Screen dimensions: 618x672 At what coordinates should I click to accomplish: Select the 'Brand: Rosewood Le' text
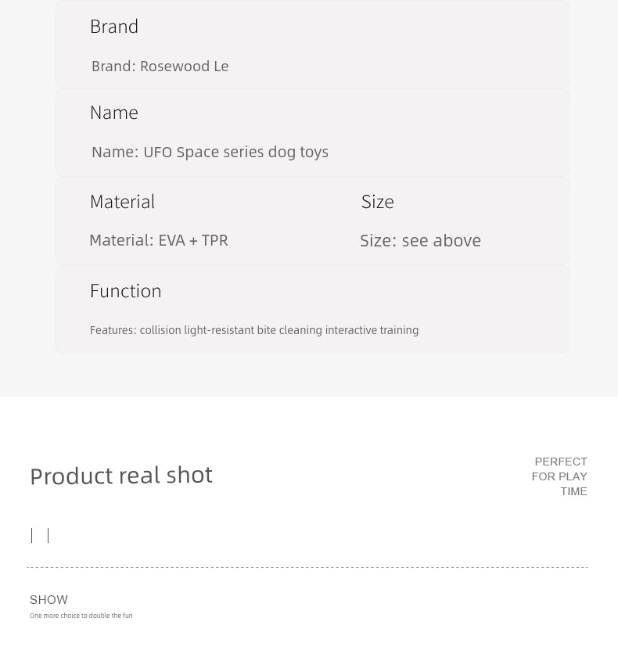tap(160, 66)
